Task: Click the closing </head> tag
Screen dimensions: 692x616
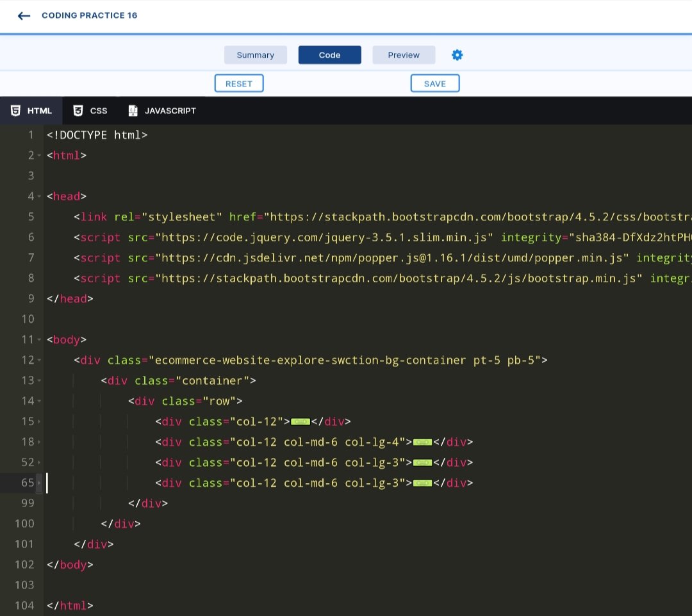Action: pyautogui.click(x=70, y=299)
